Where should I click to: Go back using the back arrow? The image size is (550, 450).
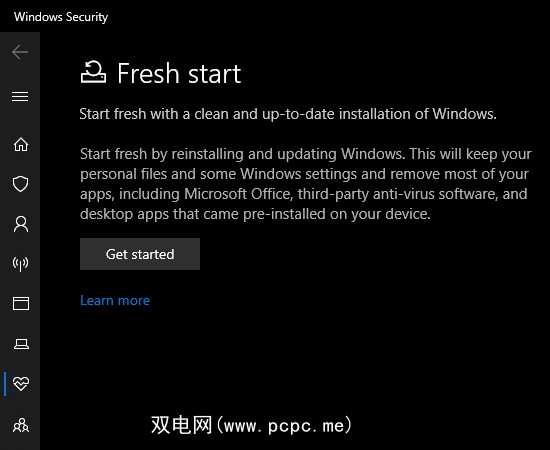click(20, 52)
